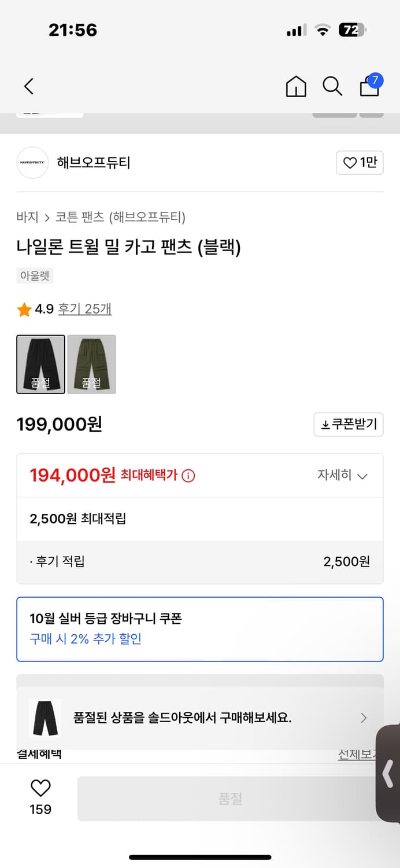Toggle the brand like showing 1만
400x868 pixels.
point(359,163)
